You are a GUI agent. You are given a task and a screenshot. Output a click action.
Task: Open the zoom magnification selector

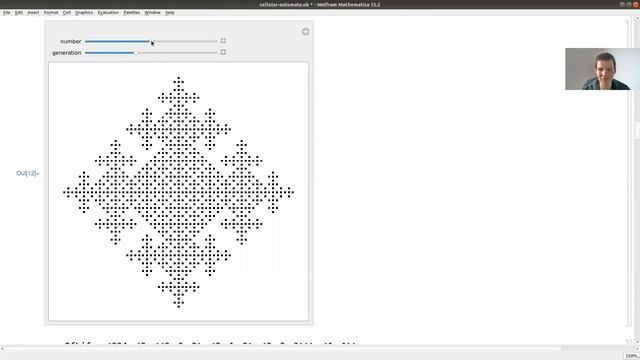[x=631, y=356]
